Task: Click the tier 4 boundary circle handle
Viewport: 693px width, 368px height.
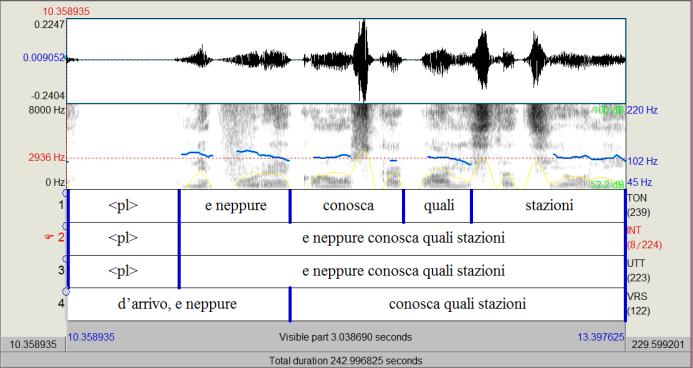Action: click(66, 292)
